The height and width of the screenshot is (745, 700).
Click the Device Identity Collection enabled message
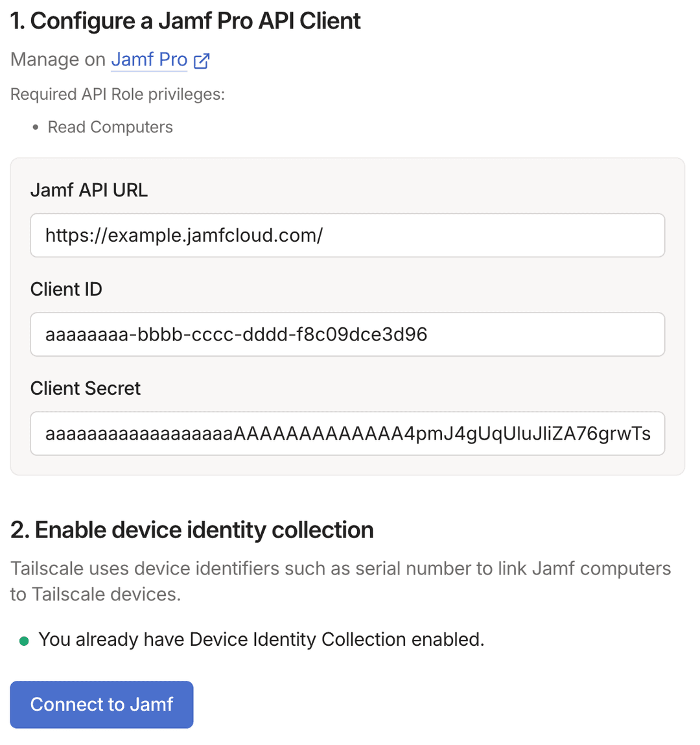pos(262,639)
